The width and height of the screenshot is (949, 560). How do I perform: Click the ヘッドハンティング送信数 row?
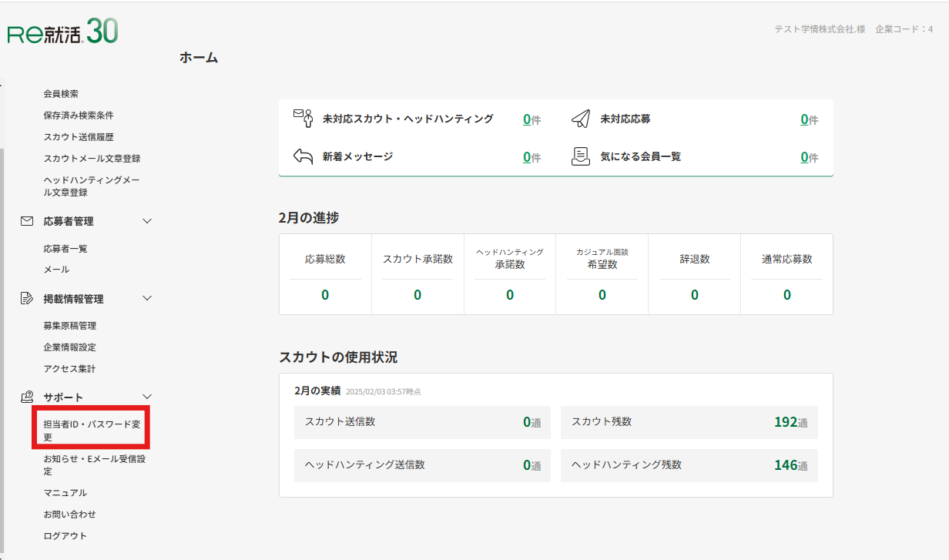(422, 465)
